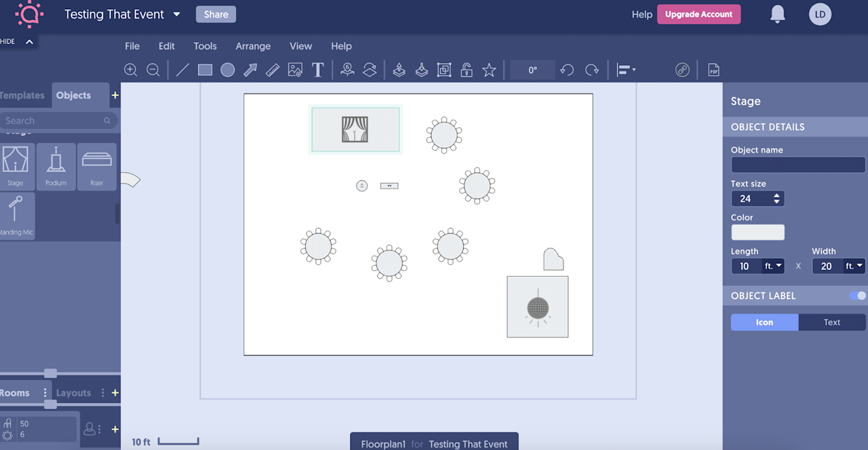Open the Arrange menu

[253, 46]
